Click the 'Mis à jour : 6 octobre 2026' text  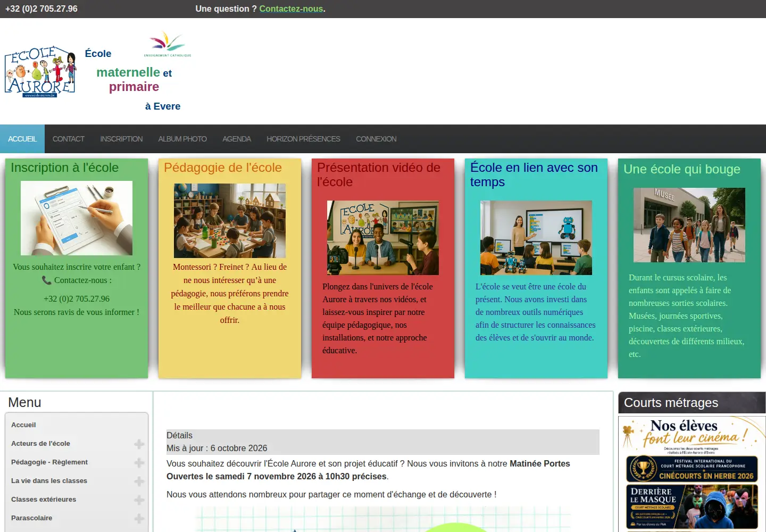pyautogui.click(x=217, y=448)
